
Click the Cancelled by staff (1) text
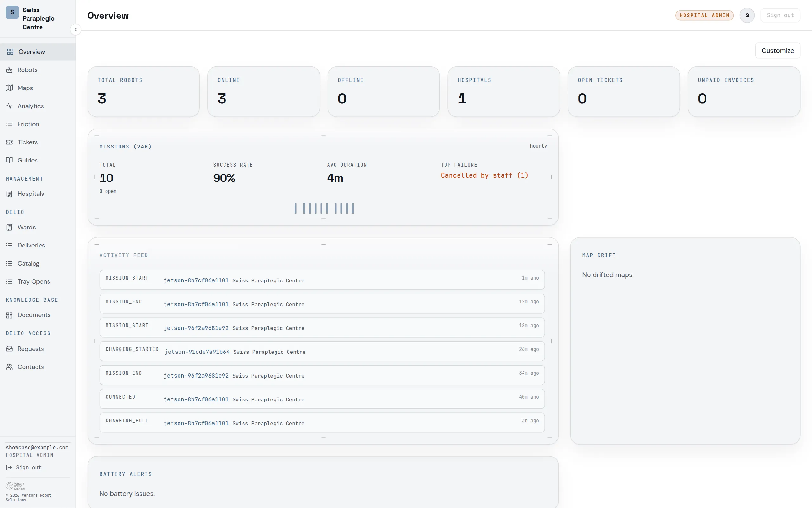pyautogui.click(x=484, y=175)
